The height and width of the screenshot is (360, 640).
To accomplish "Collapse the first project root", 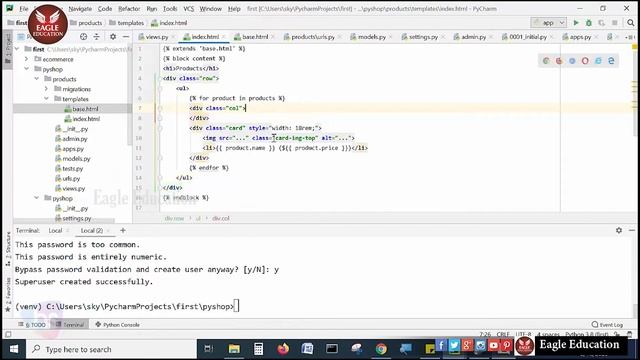I will tap(17, 49).
